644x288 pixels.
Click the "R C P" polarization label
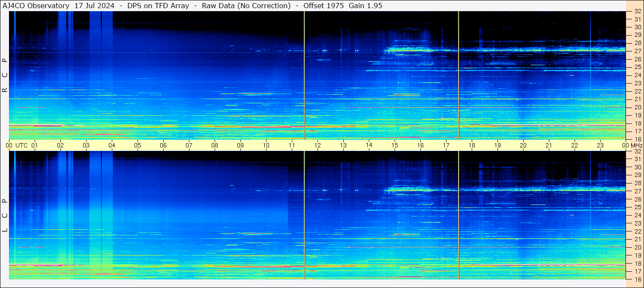pyautogui.click(x=5, y=75)
